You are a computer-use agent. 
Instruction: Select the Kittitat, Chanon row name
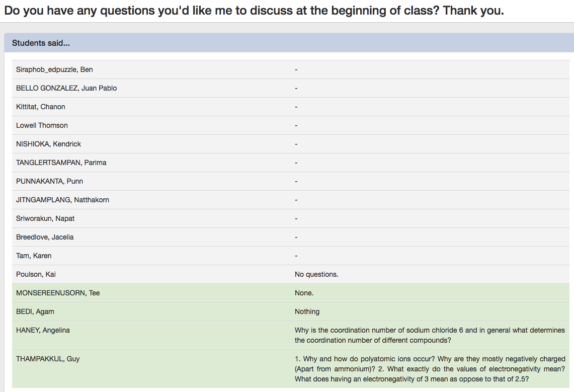click(41, 107)
